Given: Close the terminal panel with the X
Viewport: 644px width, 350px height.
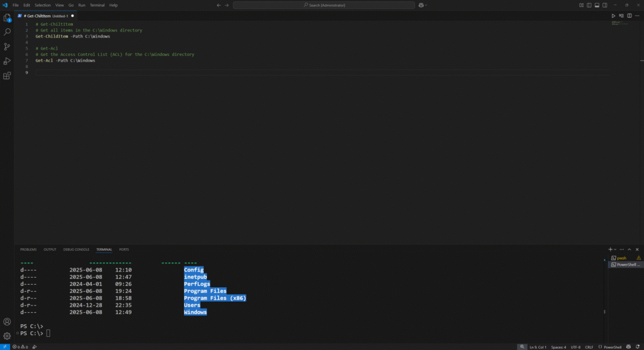Looking at the screenshot, I should click(x=638, y=249).
